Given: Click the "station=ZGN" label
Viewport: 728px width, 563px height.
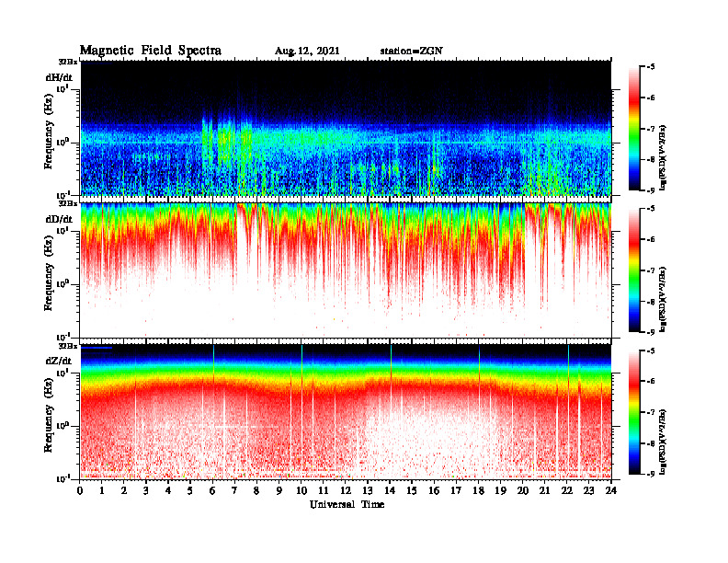Looking at the screenshot, I should click(x=411, y=52).
